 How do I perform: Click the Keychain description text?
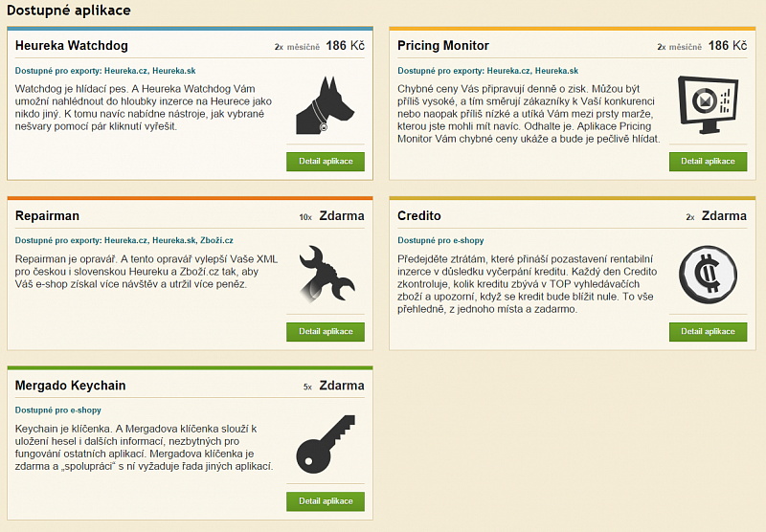pyautogui.click(x=144, y=447)
